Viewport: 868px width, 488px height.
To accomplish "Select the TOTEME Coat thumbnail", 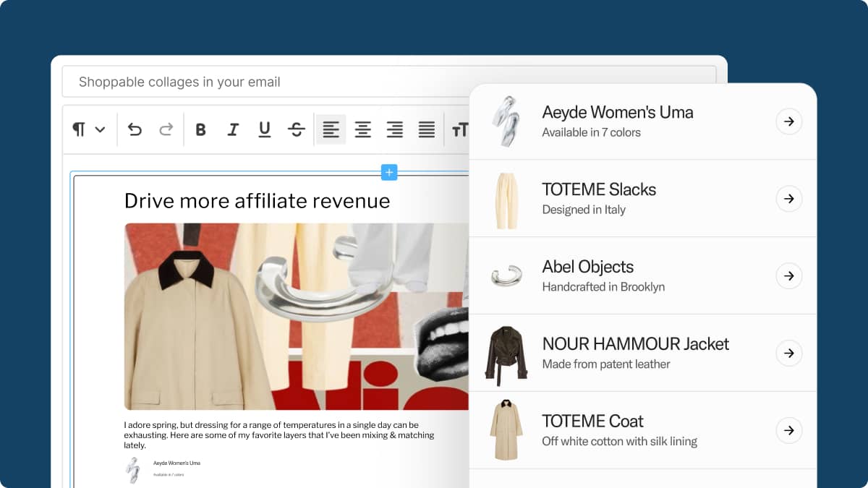I will (x=506, y=429).
